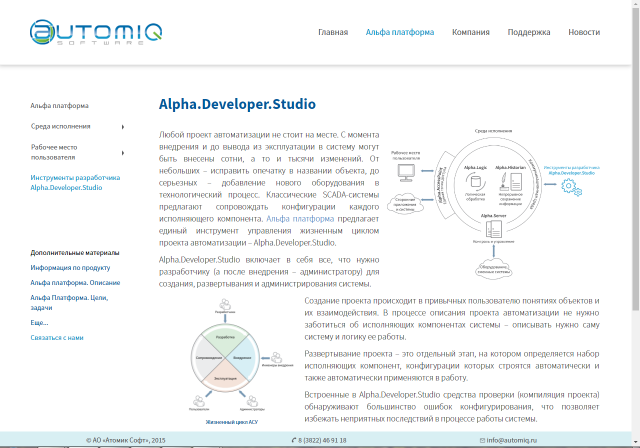Click the Дополнительные материалы heading
Screen dimensions: 640x448
point(75,253)
